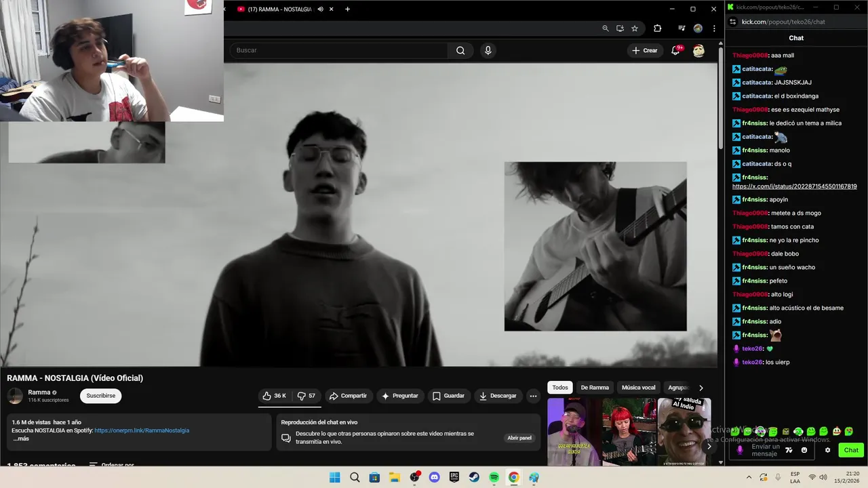Image resolution: width=868 pixels, height=488 pixels.
Task: Expand description with ...más
Action: pos(21,439)
